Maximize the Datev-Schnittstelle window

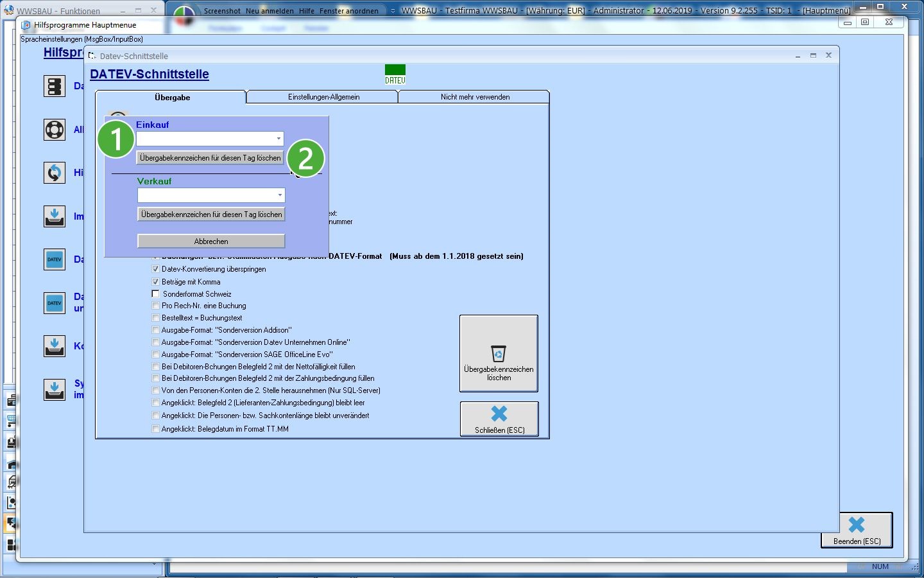(x=813, y=56)
